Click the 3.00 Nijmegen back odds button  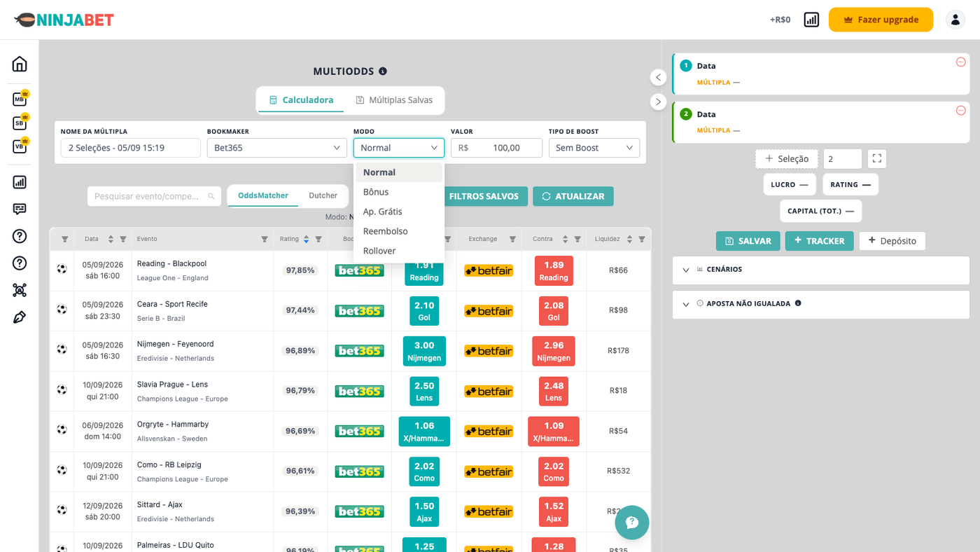click(x=424, y=351)
